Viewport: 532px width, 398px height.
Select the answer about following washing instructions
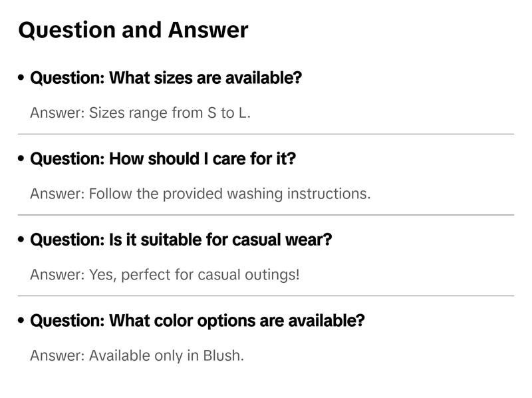200,194
